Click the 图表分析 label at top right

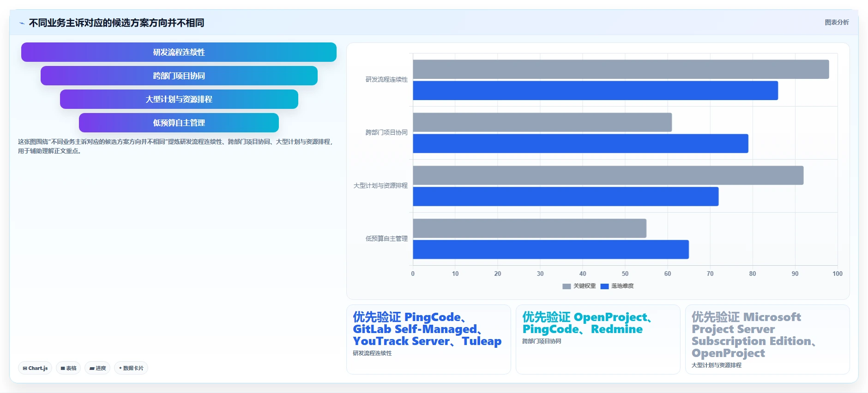pyautogui.click(x=837, y=22)
